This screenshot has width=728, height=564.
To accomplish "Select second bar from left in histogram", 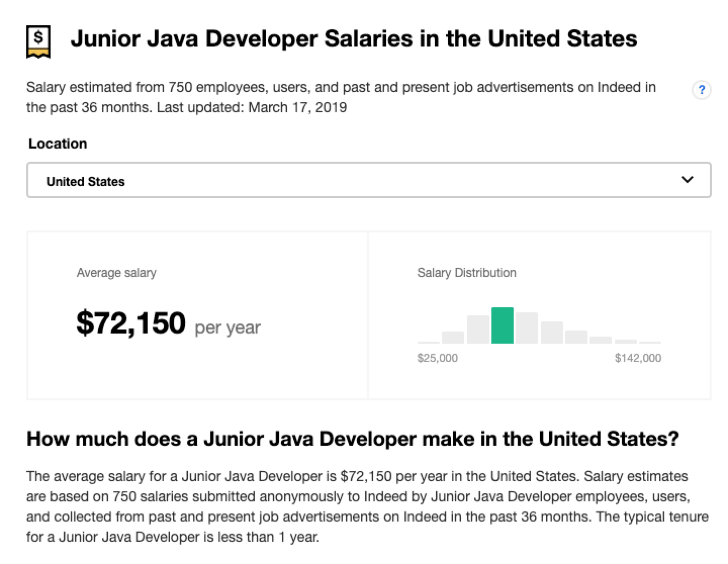I will tap(453, 338).
